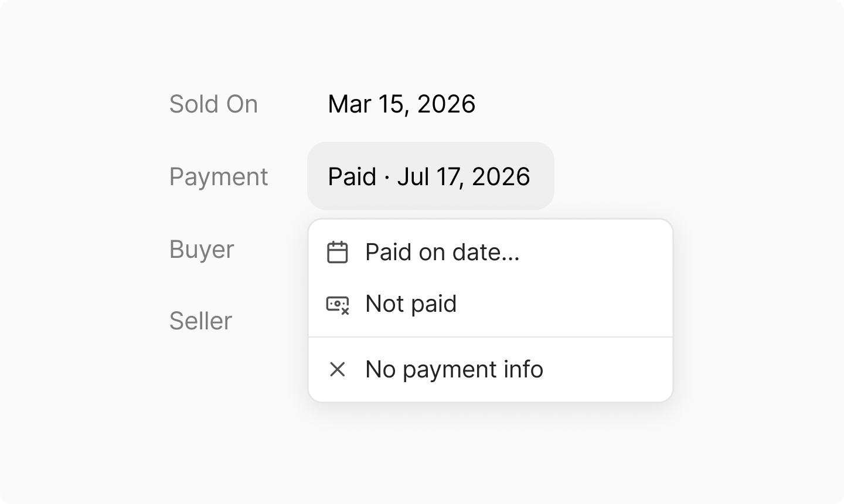Click the year 2026 in the Sold On value
844x504 pixels.
click(446, 104)
